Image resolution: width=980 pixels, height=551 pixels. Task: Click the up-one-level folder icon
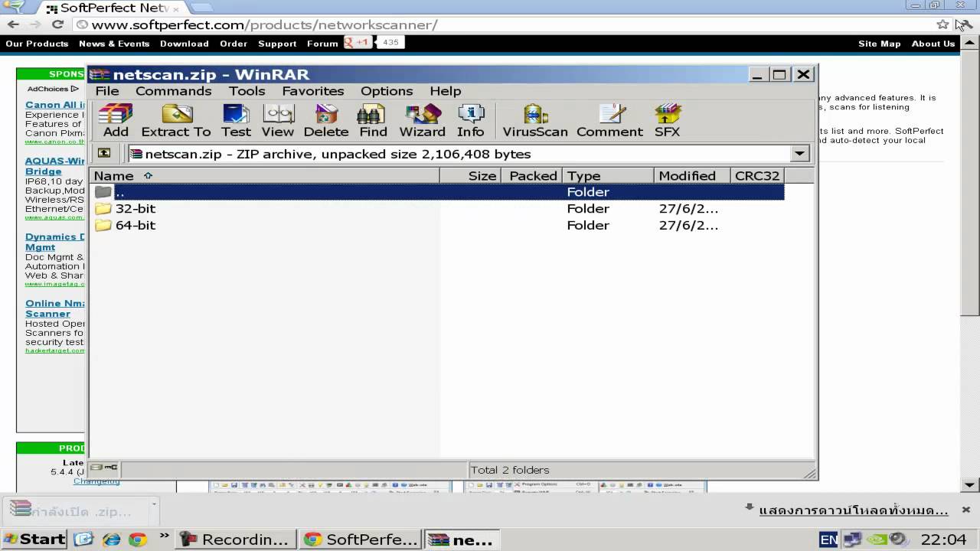click(x=104, y=153)
